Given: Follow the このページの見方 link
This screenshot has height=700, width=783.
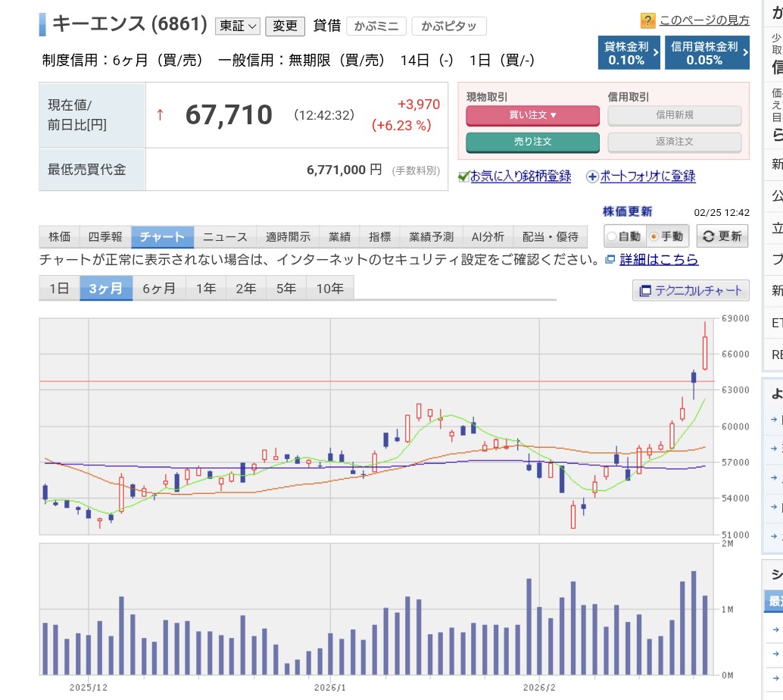Looking at the screenshot, I should coord(704,20).
